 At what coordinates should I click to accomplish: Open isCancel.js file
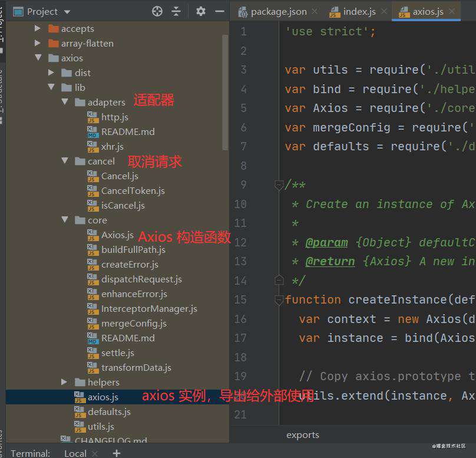pyautogui.click(x=123, y=206)
